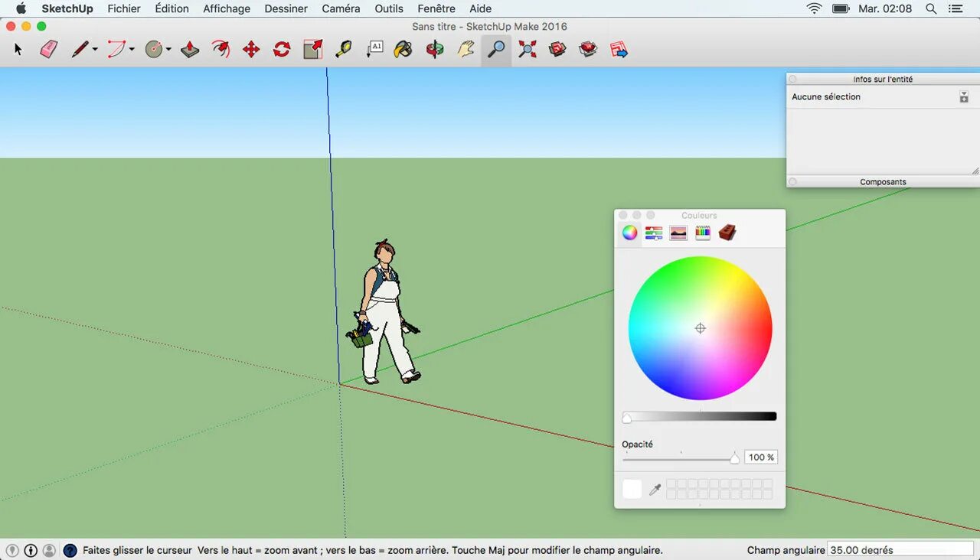Click the credits status bar icon
980x560 pixels.
31,550
